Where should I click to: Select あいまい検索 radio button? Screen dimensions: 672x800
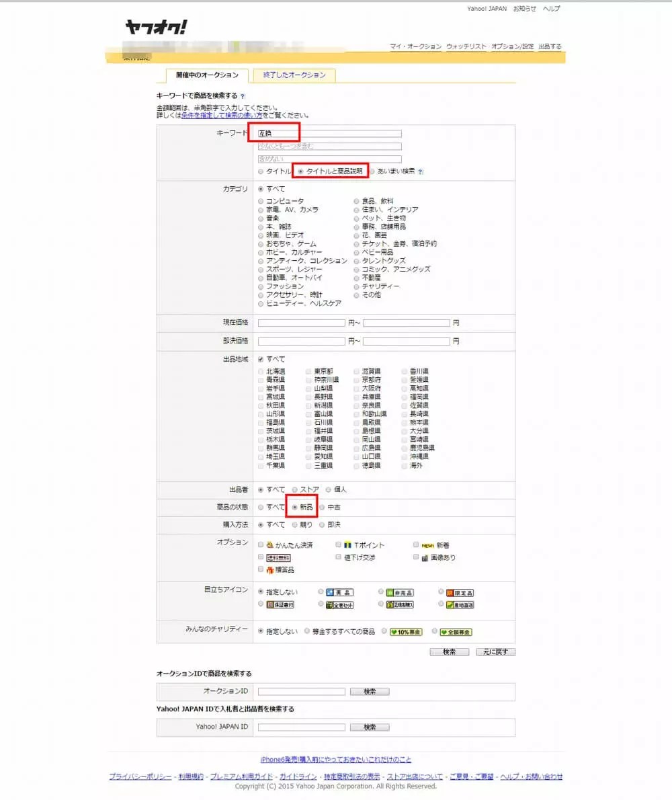372,171
